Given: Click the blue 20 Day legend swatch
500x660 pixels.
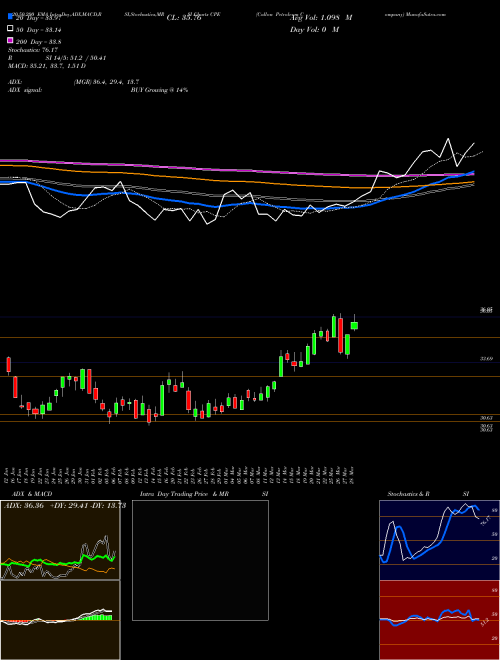Looking at the screenshot, I should click(x=10, y=17).
